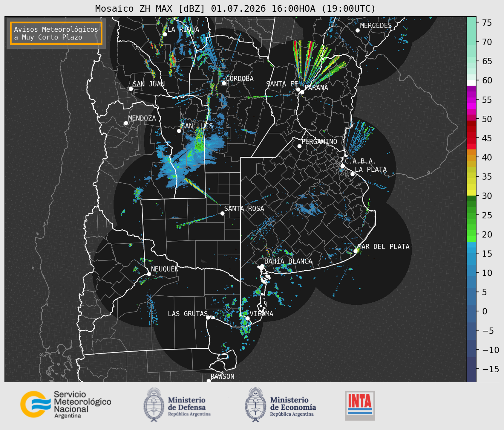
Task: Click the Mendoza city marker dot
Action: [x=126, y=123]
